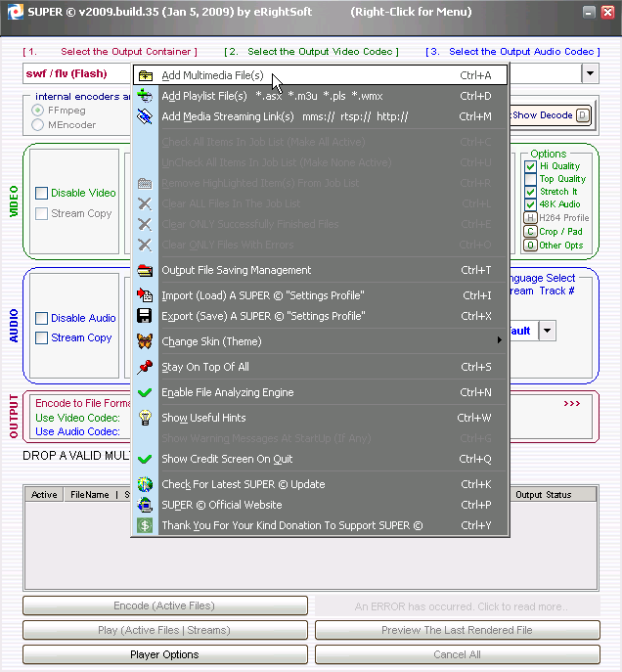This screenshot has width=622, height=672.
Task: Select MEncoder radio button
Action: point(38,125)
